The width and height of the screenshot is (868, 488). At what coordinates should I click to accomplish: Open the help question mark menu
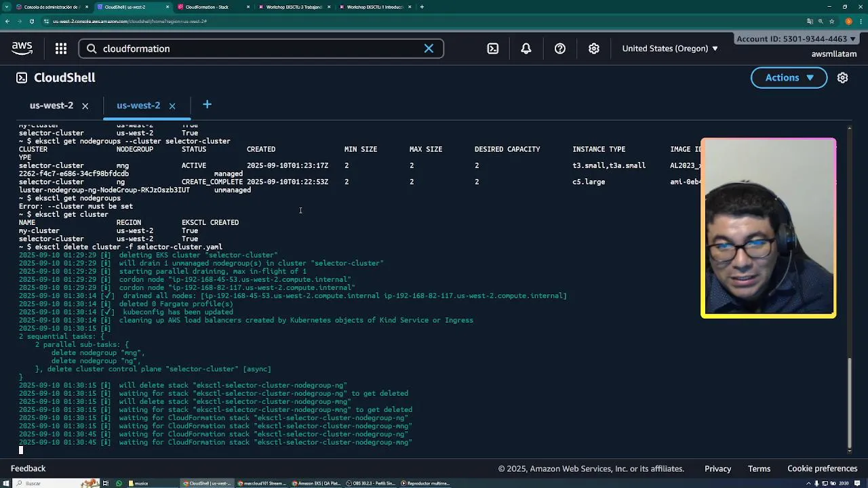[560, 48]
